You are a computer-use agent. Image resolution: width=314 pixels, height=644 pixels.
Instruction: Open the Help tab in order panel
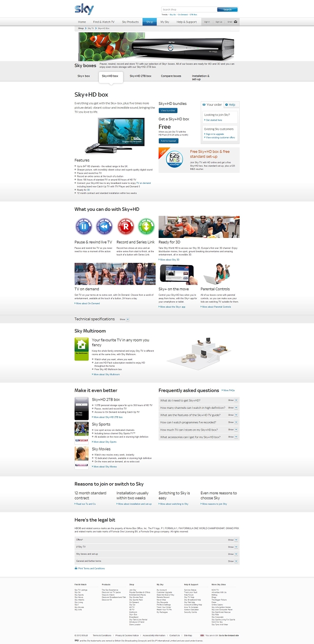[x=232, y=104]
